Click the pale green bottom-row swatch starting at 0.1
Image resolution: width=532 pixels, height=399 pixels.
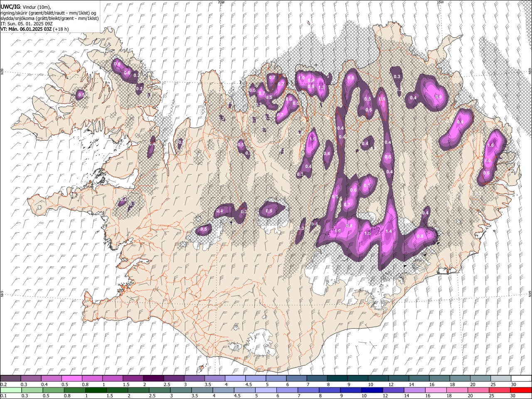pyautogui.click(x=10, y=390)
